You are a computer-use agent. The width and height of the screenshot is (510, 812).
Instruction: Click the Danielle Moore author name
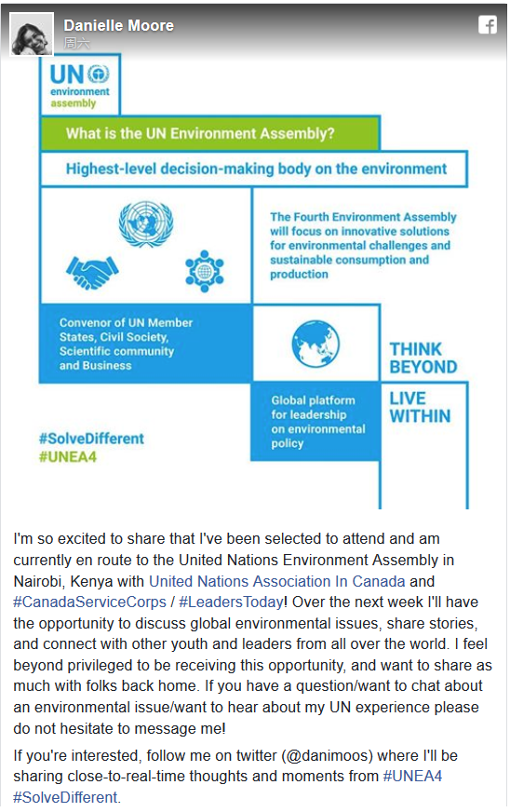118,25
